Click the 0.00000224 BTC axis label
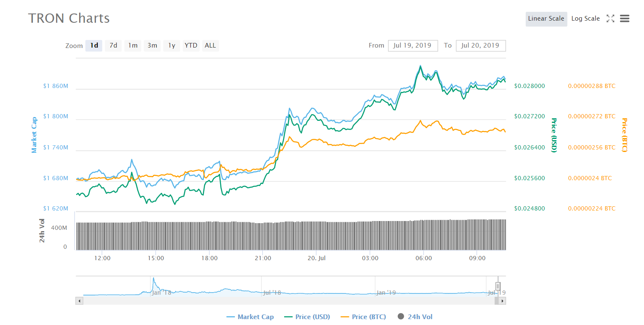Image resolution: width=644 pixels, height=325 pixels. point(591,209)
